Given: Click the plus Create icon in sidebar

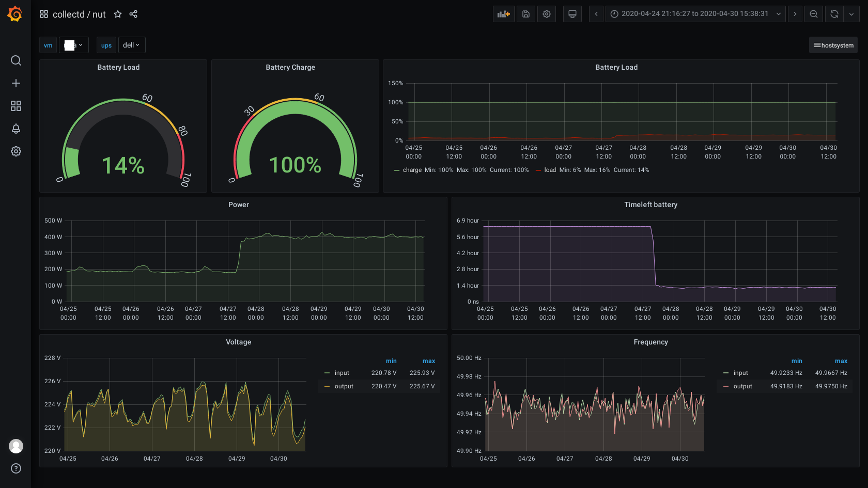Looking at the screenshot, I should tap(16, 83).
